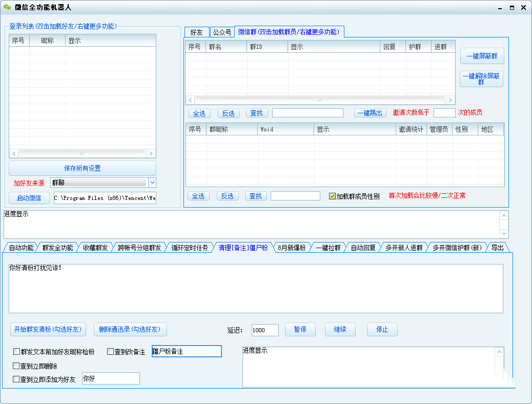Click group list left scroll arrow
The image size is (532, 404).
point(190,100)
